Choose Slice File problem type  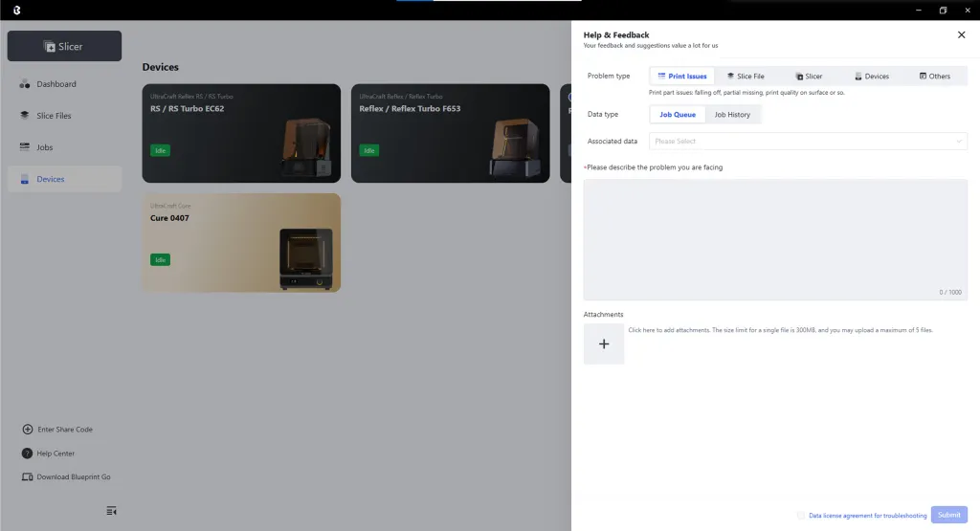[x=745, y=76]
